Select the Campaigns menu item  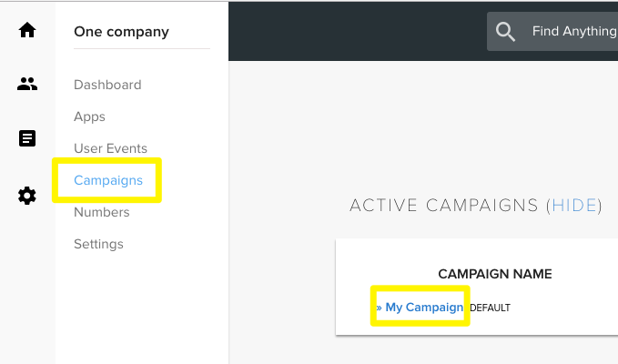click(x=108, y=180)
